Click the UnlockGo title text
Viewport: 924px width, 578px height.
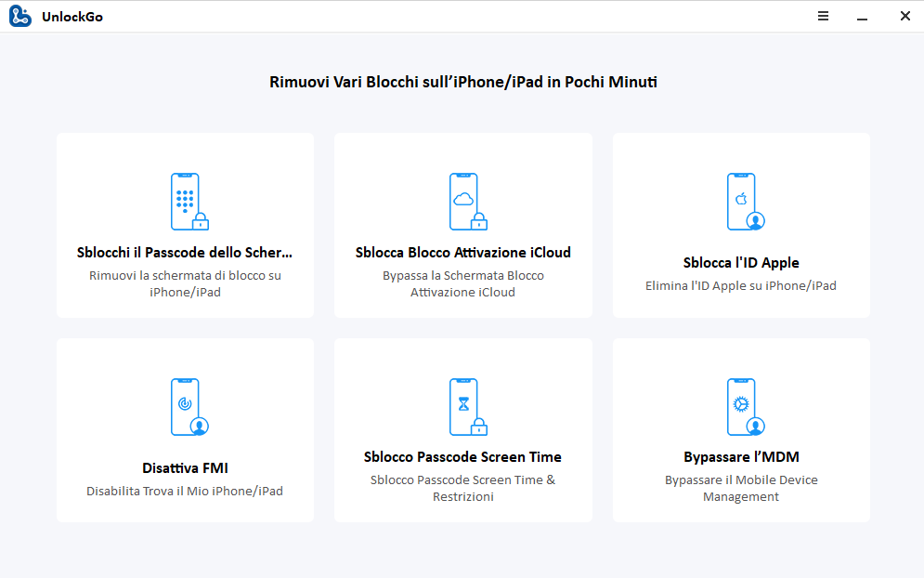coord(72,17)
